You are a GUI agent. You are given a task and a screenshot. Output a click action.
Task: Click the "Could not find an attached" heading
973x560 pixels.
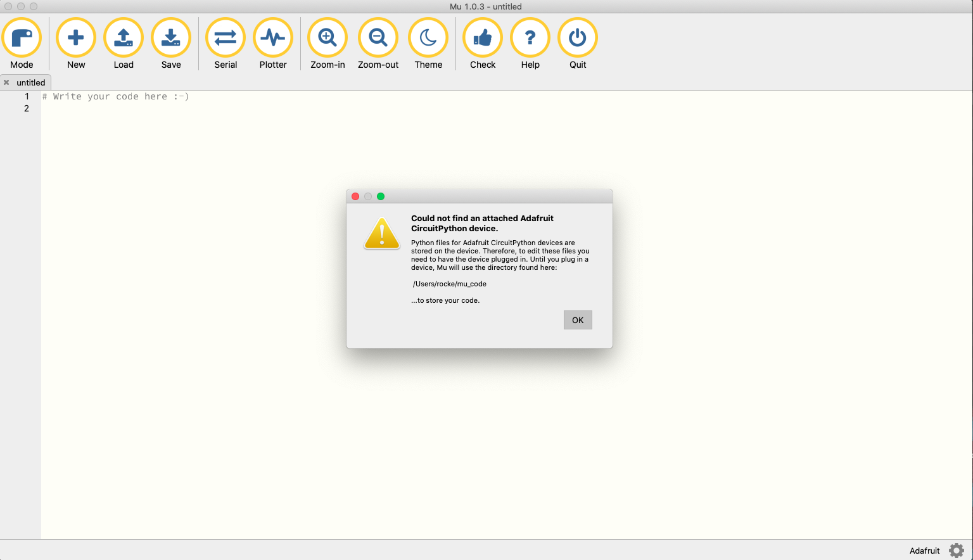(482, 223)
